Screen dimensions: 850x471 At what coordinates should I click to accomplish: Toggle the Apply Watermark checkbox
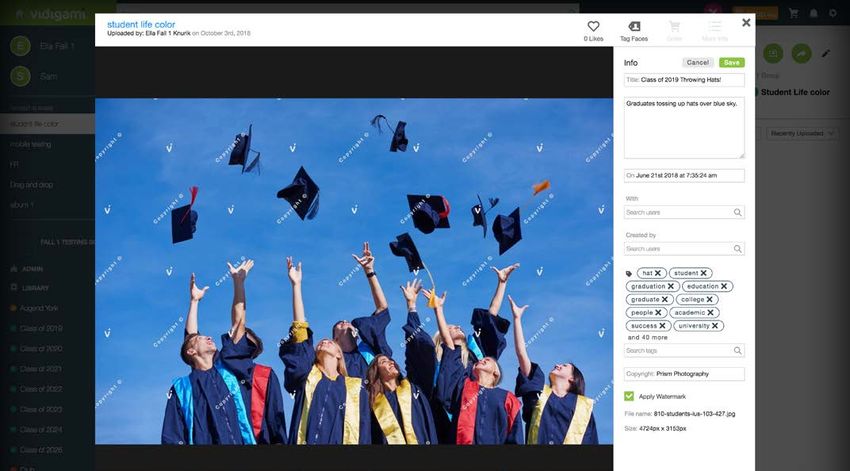(629, 396)
